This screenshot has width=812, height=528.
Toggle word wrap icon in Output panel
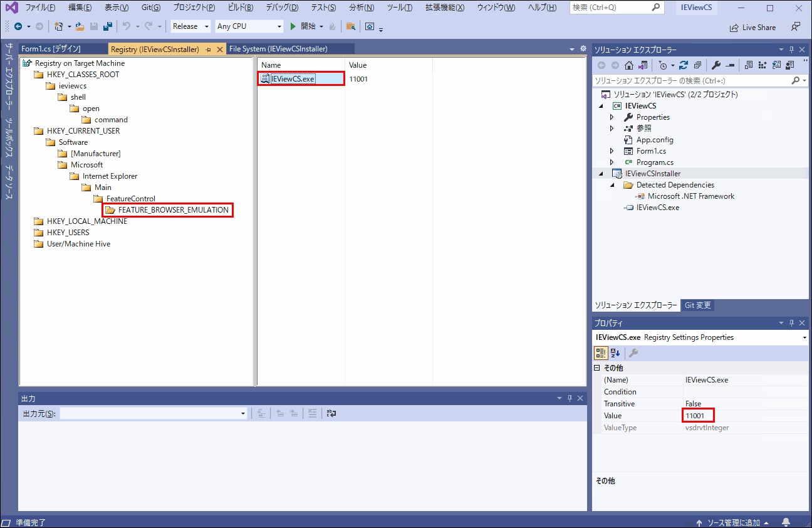click(x=331, y=413)
